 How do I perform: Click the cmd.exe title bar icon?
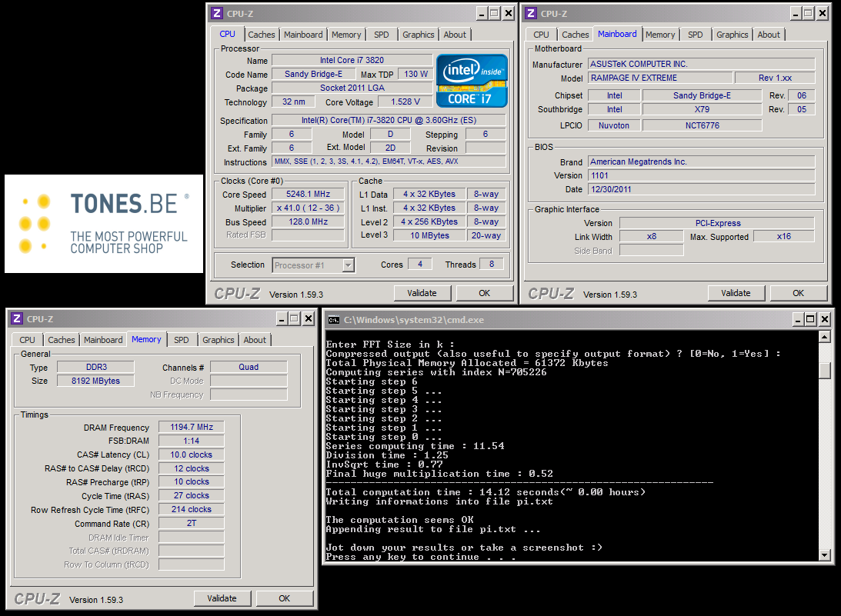[x=334, y=320]
